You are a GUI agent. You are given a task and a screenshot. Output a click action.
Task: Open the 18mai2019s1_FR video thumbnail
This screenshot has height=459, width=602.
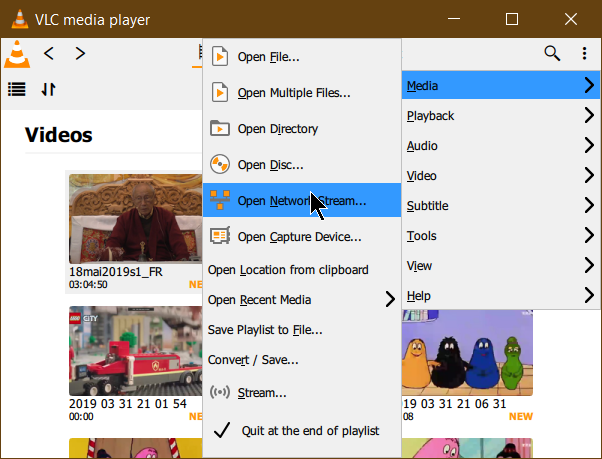pyautogui.click(x=134, y=219)
